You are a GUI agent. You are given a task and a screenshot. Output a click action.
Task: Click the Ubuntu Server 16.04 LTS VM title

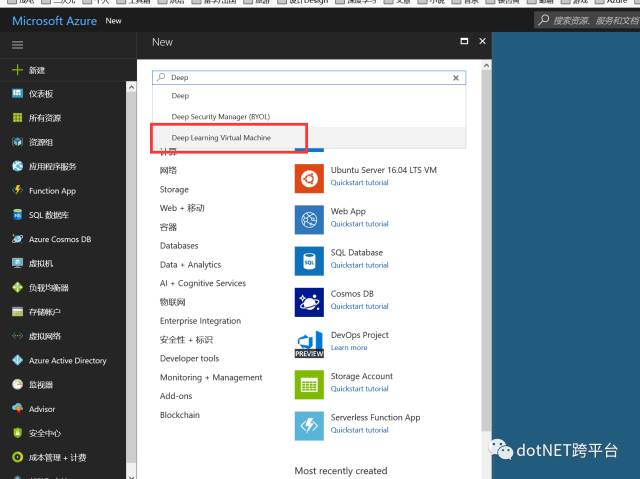pos(384,170)
